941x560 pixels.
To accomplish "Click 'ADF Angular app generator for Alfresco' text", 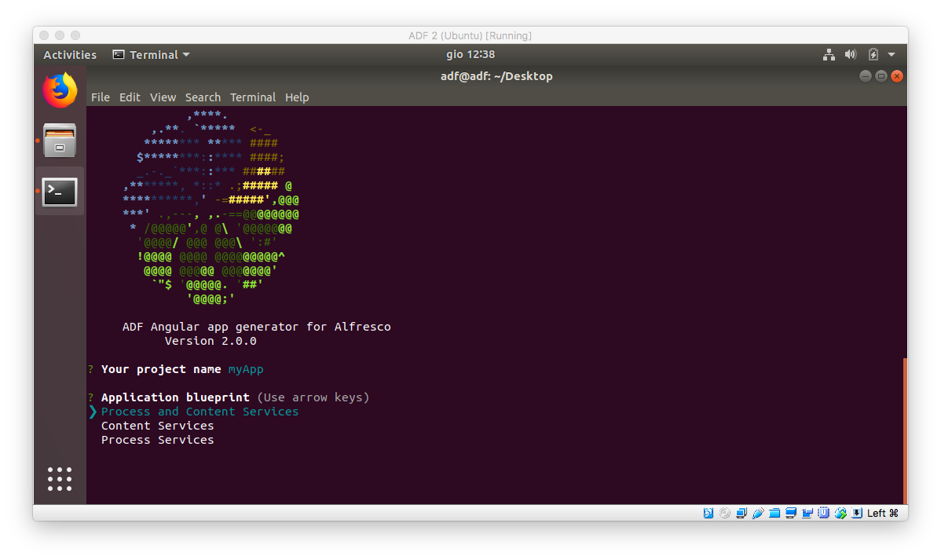I will pyautogui.click(x=256, y=327).
